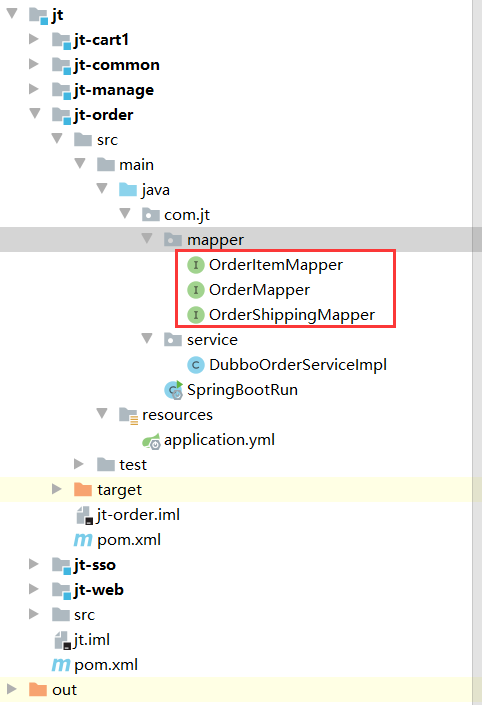
Task: Collapse the java source folder arrow
Action: click(103, 188)
